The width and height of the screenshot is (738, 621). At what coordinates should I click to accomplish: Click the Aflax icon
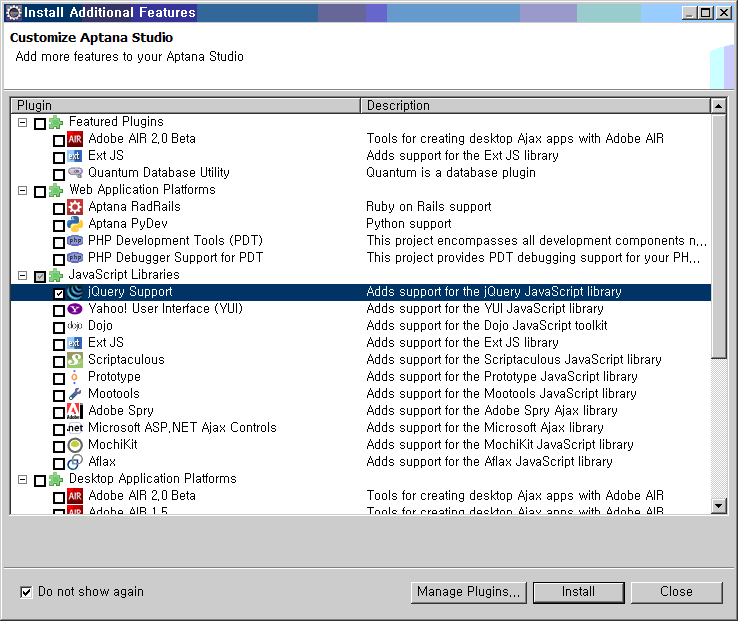pyautogui.click(x=75, y=462)
